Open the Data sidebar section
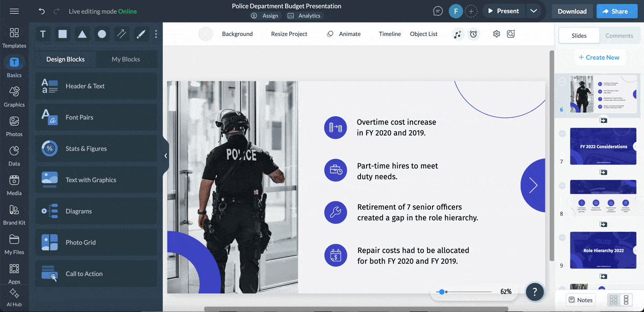The width and height of the screenshot is (644, 312). (x=14, y=155)
